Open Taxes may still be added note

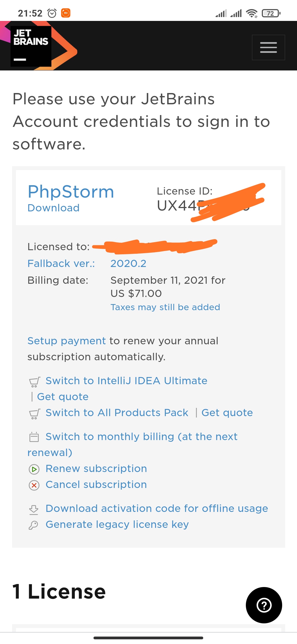pos(165,307)
